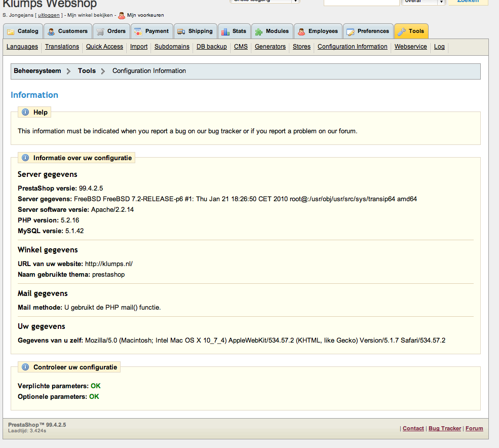Screen dimensions: 499x448
Task: Click Tools in the breadcrumb
Action: coord(87,70)
